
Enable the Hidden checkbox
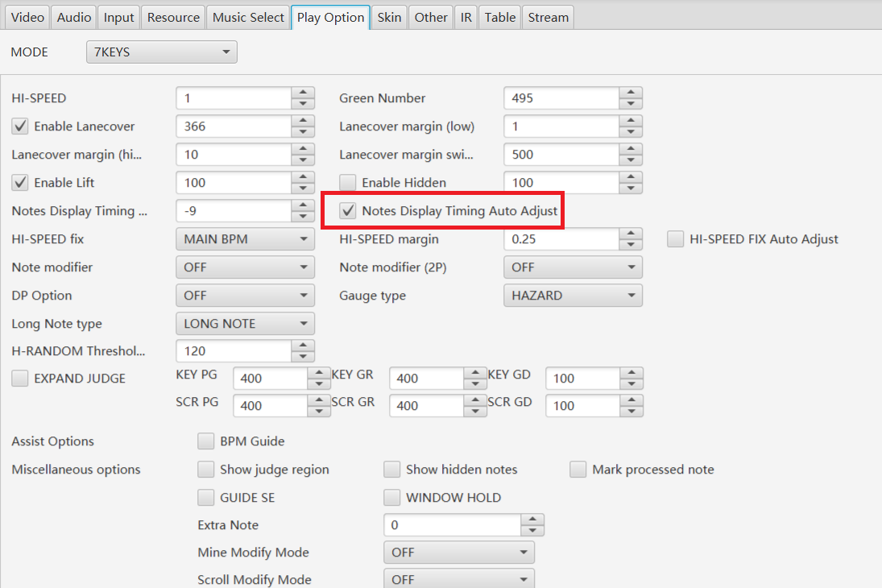(348, 182)
